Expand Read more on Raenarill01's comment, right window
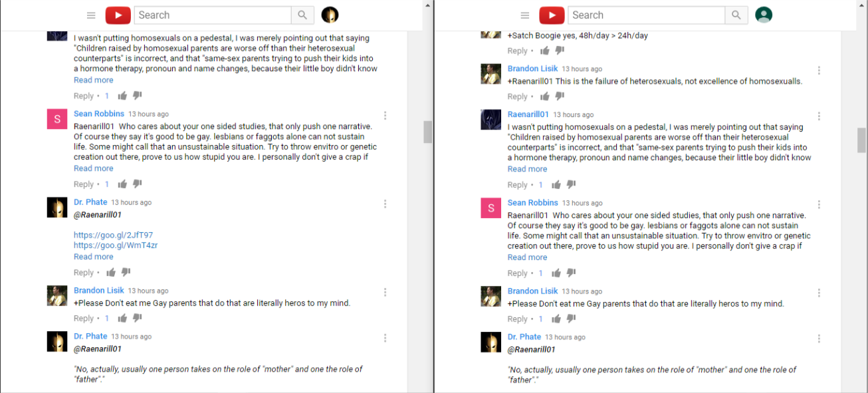This screenshot has height=393, width=868. (x=528, y=169)
